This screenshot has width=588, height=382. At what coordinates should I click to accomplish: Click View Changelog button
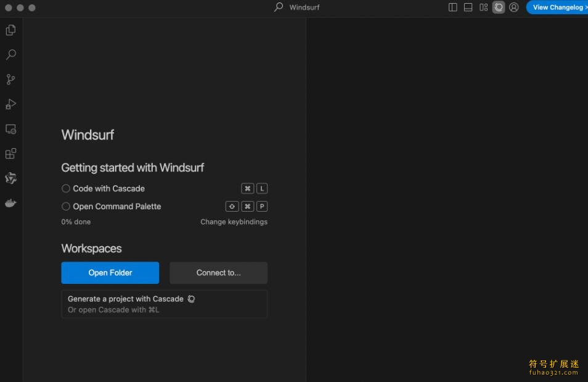pyautogui.click(x=558, y=7)
